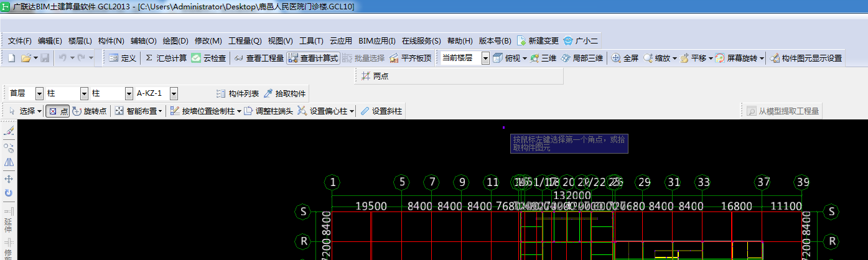The width and height of the screenshot is (868, 260).
Task: Switch to 三维 3D view
Action: point(543,58)
